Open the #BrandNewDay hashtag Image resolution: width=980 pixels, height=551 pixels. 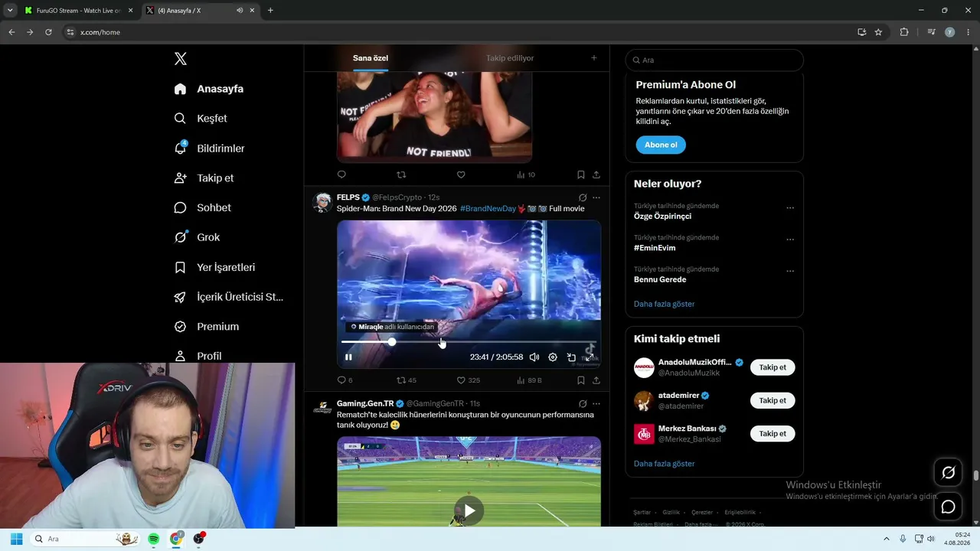[x=488, y=209]
